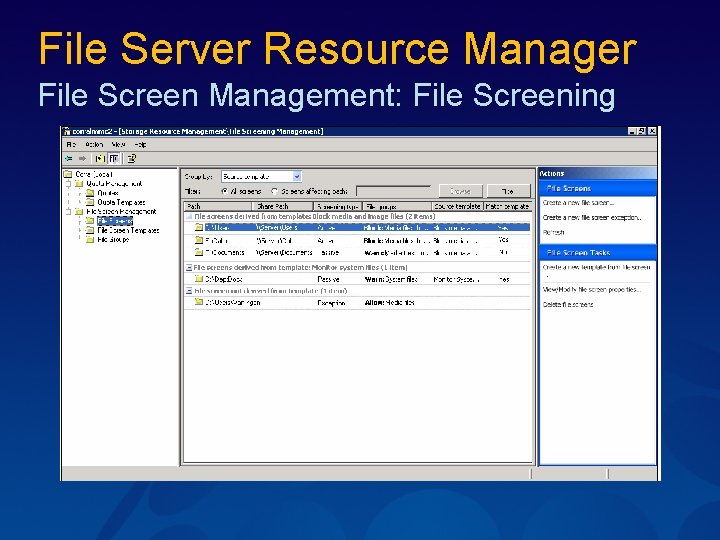
Task: Click the Up one level toolbar icon
Action: (99, 158)
